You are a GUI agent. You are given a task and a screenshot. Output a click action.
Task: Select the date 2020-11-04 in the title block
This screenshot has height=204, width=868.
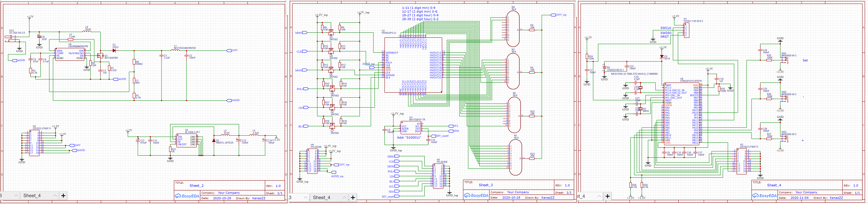coord(800,198)
